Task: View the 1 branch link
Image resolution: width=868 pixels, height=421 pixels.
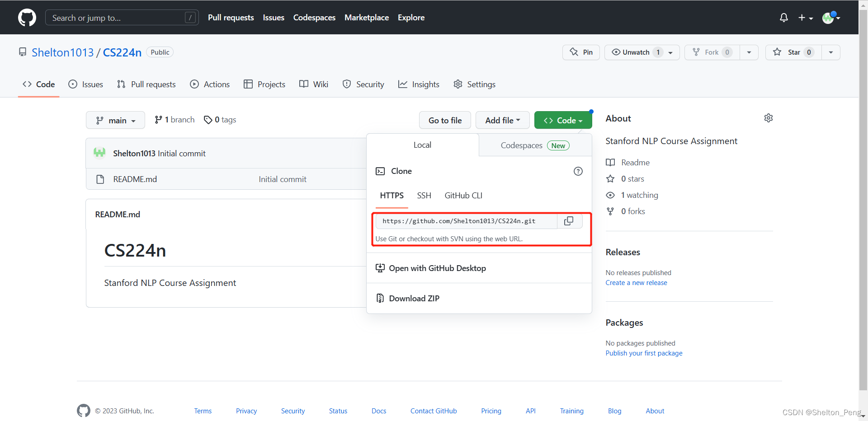Action: click(175, 120)
